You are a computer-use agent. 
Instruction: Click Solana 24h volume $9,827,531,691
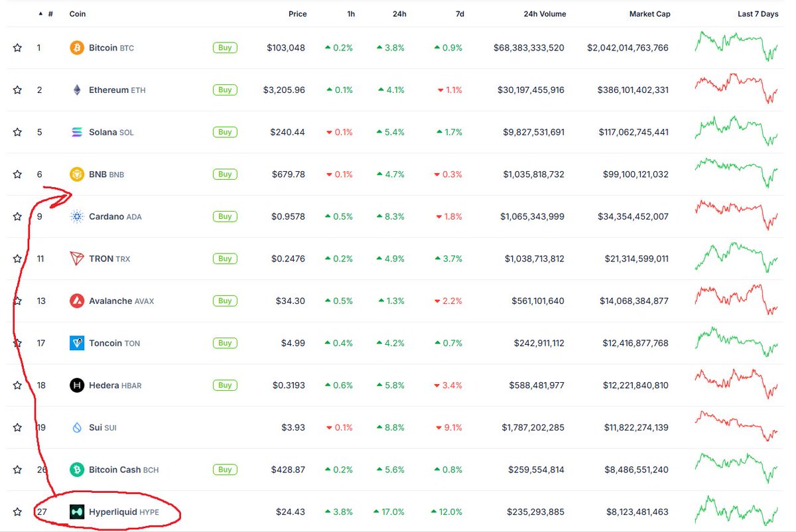tap(534, 132)
